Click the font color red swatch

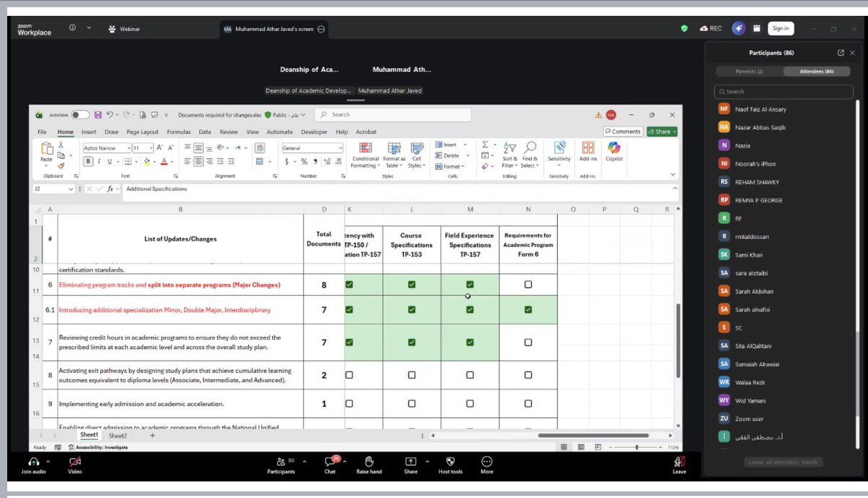[163, 161]
